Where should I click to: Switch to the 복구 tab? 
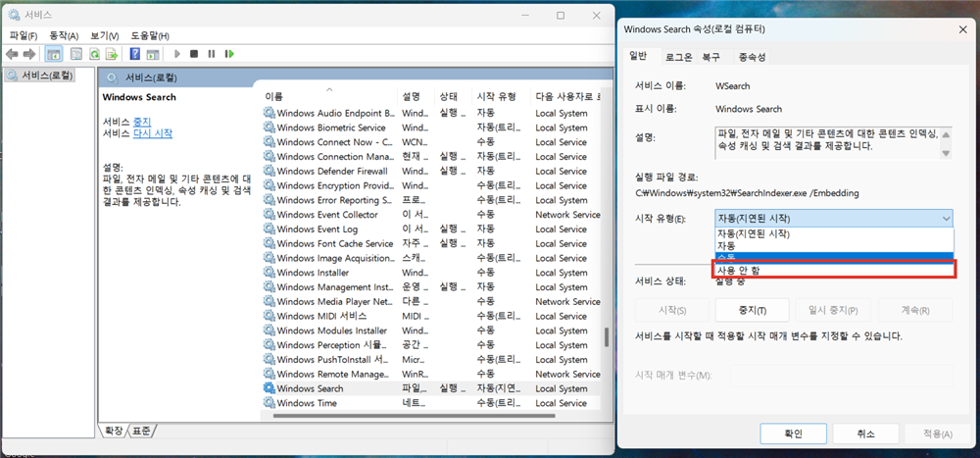pyautogui.click(x=710, y=57)
